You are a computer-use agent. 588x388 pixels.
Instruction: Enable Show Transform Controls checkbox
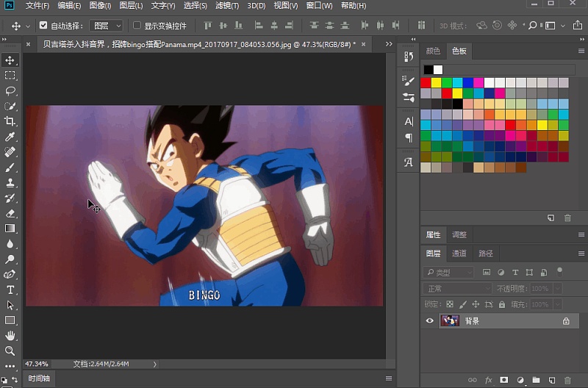click(137, 25)
